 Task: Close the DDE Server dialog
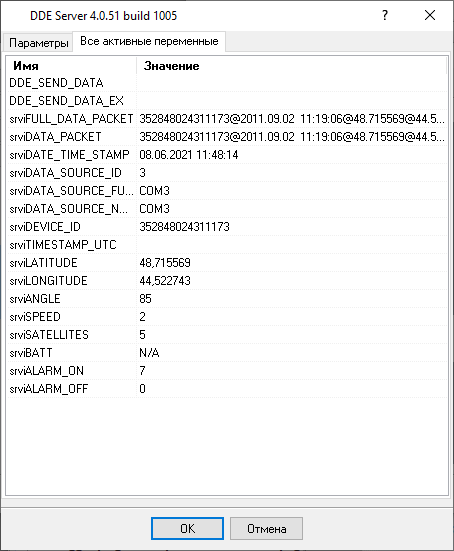coord(430,15)
